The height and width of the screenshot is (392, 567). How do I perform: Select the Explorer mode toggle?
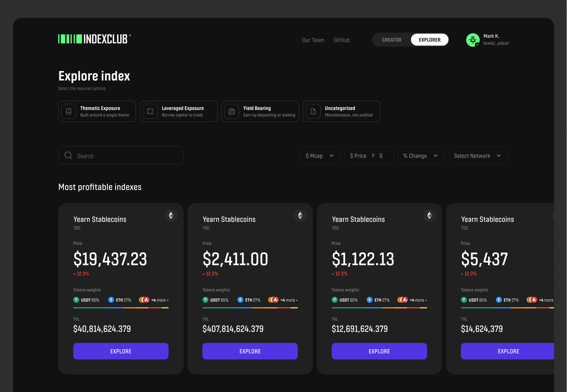(430, 40)
